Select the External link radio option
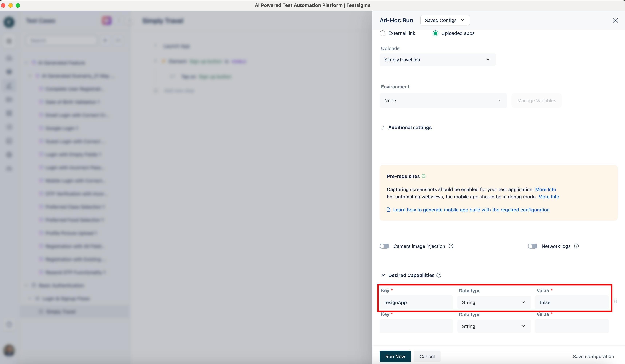Screen dimensions: 625x364 point(383,33)
